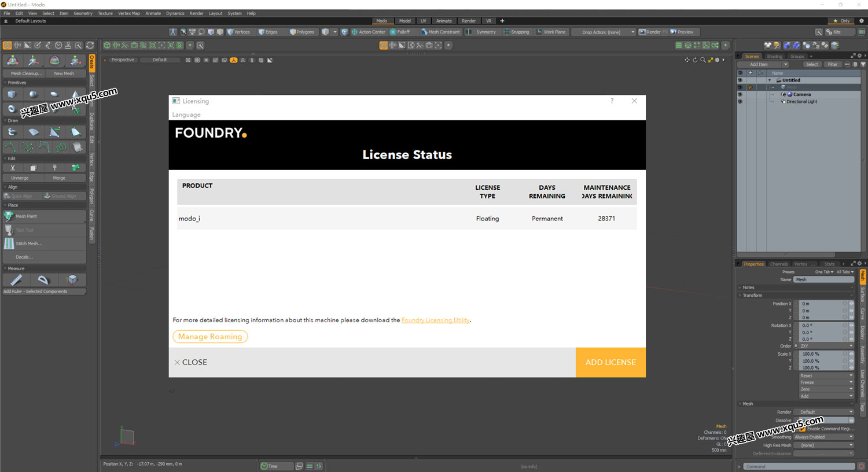868x472 pixels.
Task: Open the Drop Action dropdown
Action: (x=604, y=32)
